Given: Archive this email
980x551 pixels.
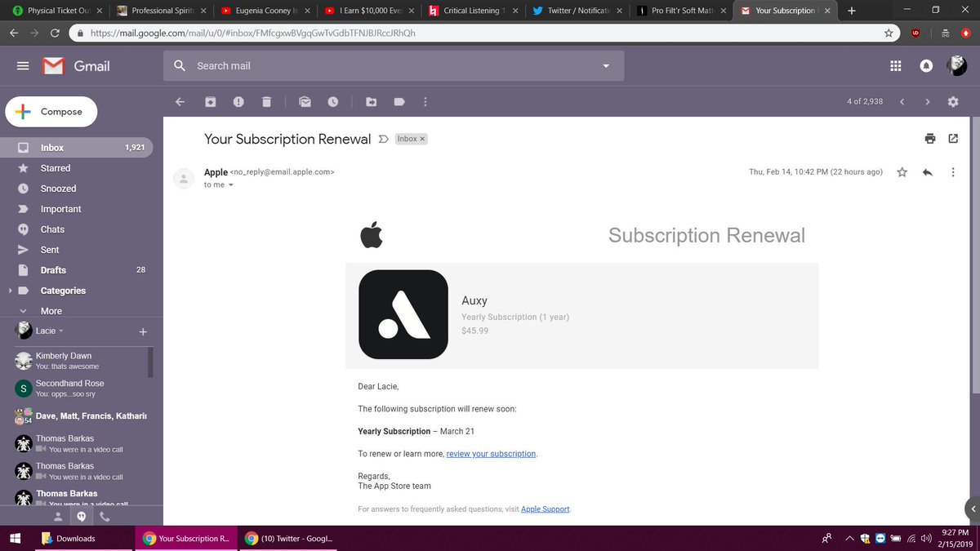Looking at the screenshot, I should tap(210, 102).
